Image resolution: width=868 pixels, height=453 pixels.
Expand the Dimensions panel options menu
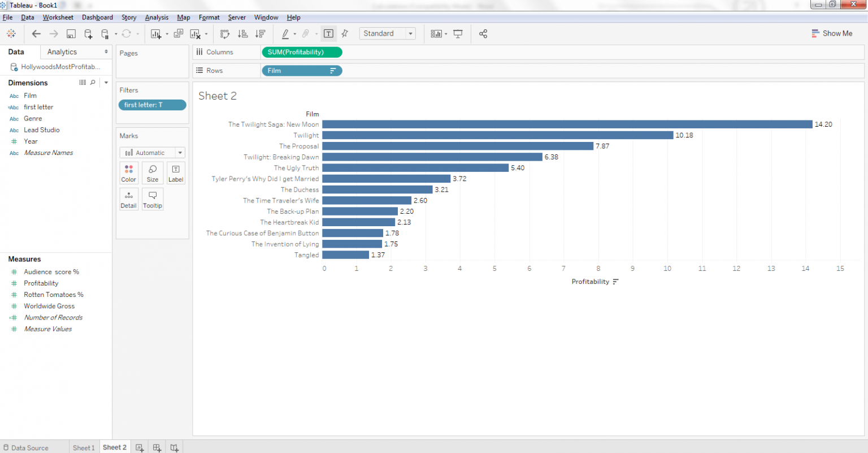tap(106, 83)
